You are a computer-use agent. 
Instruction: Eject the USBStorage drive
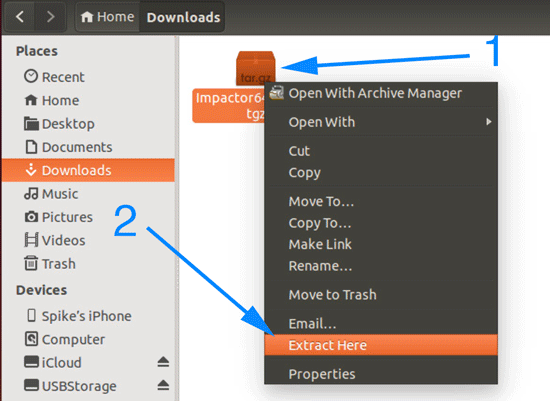point(163,385)
